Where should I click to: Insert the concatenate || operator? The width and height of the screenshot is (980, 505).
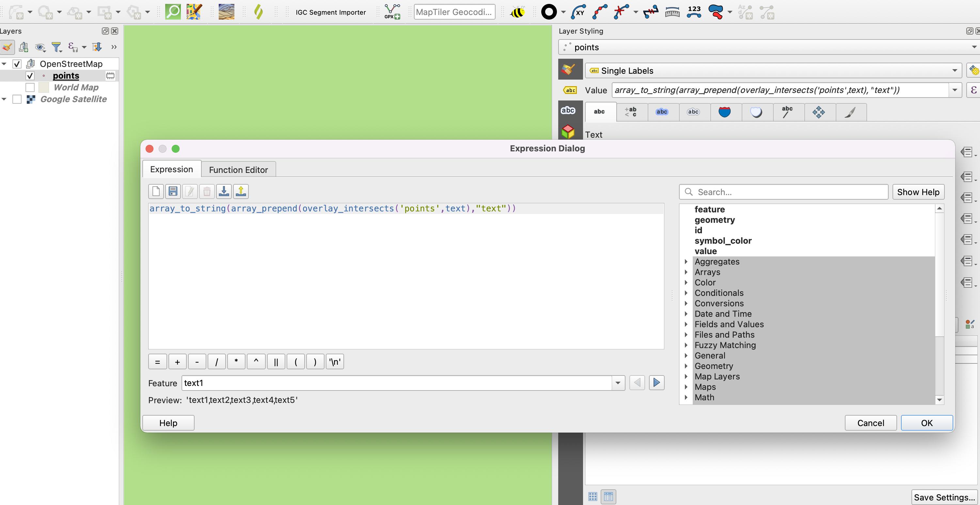[x=276, y=362]
